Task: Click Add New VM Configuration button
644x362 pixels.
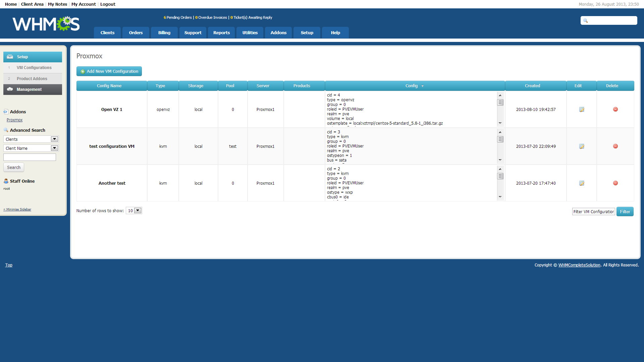Action: pyautogui.click(x=109, y=71)
